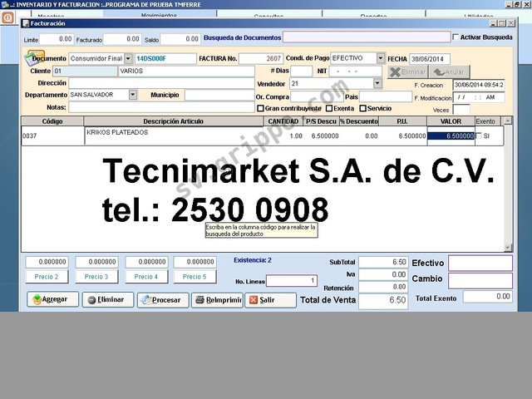Check the Gran contribuyente checkbox
Image resolution: width=532 pixels, height=399 pixels.
pos(260,108)
